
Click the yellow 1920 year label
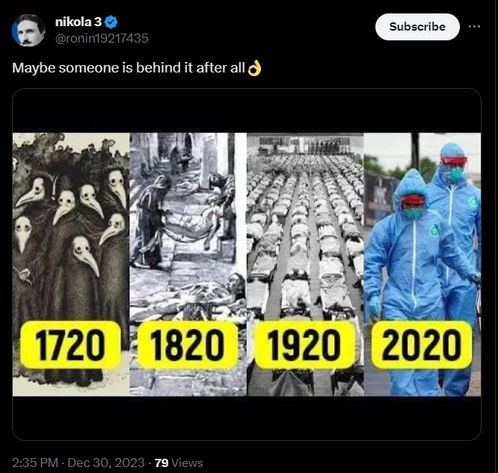coord(305,345)
